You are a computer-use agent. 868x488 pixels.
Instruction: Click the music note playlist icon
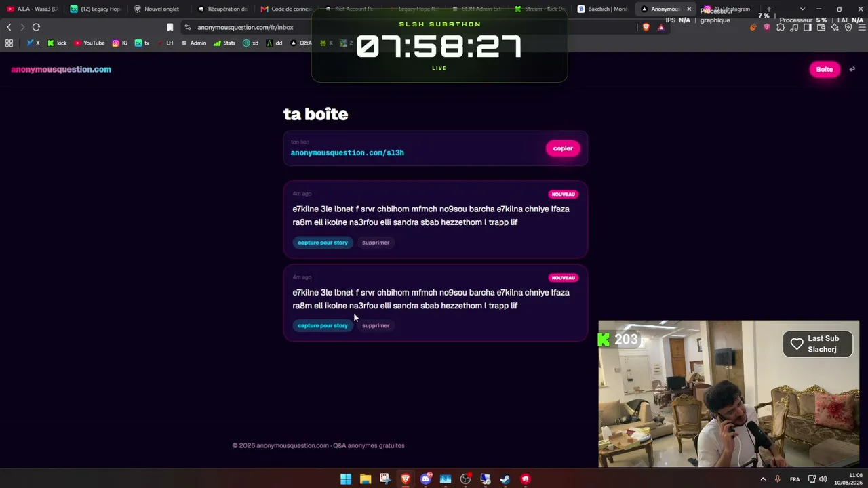(x=794, y=27)
